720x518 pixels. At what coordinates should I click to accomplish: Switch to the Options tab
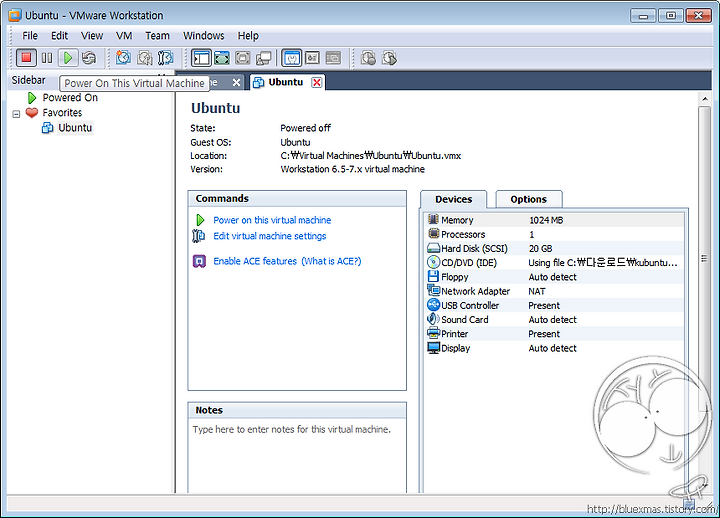click(x=529, y=199)
